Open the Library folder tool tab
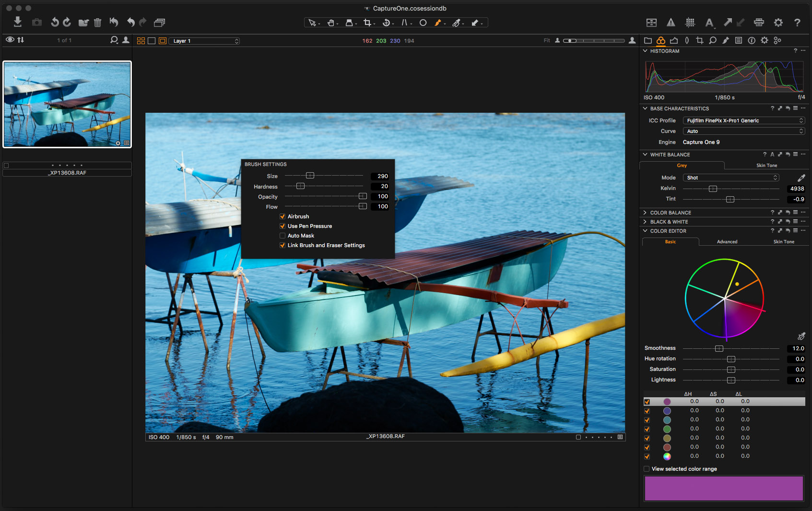 tap(648, 40)
